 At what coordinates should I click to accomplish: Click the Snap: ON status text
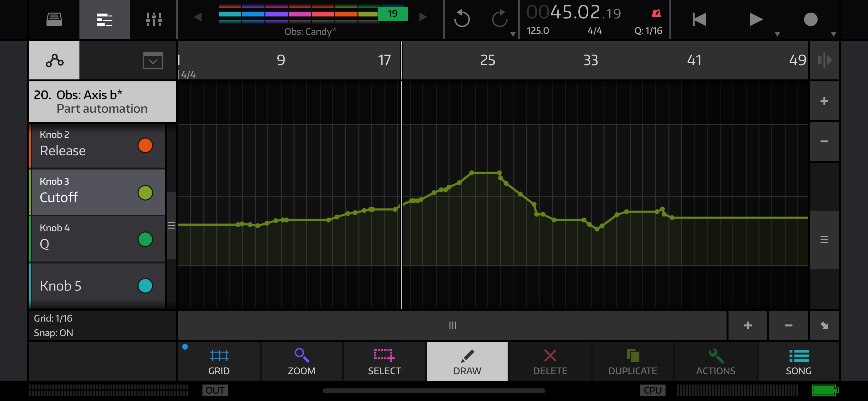(x=53, y=333)
